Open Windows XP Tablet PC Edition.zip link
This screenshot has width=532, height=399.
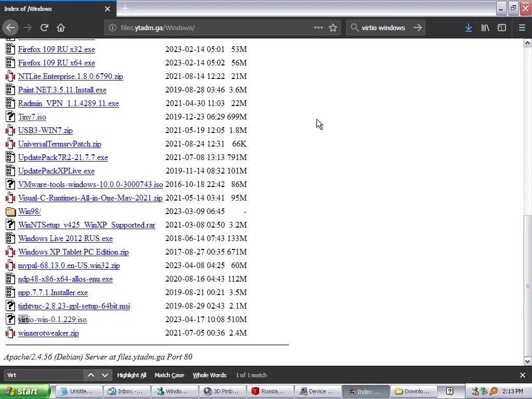(x=74, y=252)
